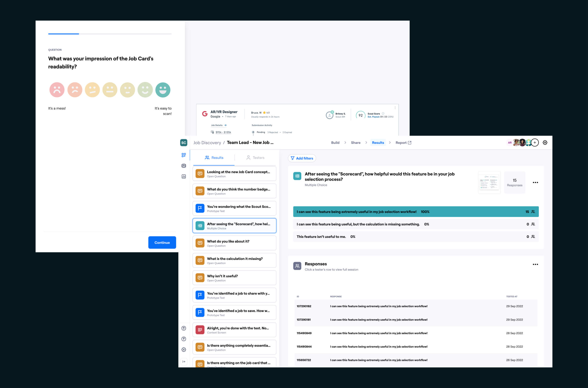588x388 pixels.
Task: Open the sidebar settings gear icon
Action: (x=183, y=349)
